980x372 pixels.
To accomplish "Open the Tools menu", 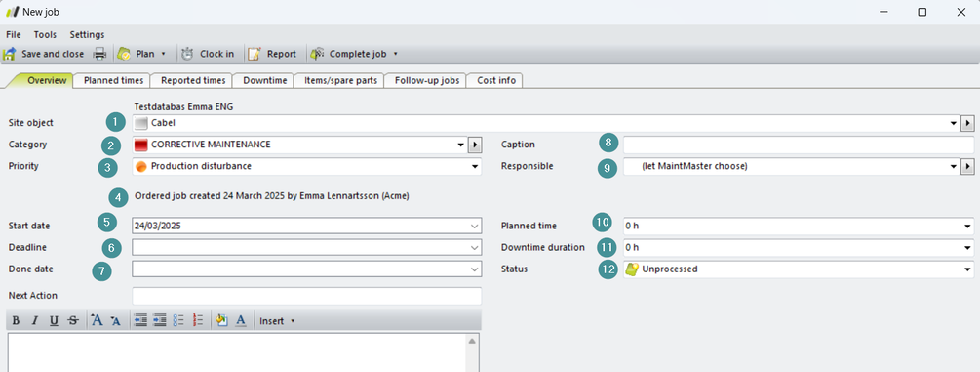I will click(x=45, y=34).
